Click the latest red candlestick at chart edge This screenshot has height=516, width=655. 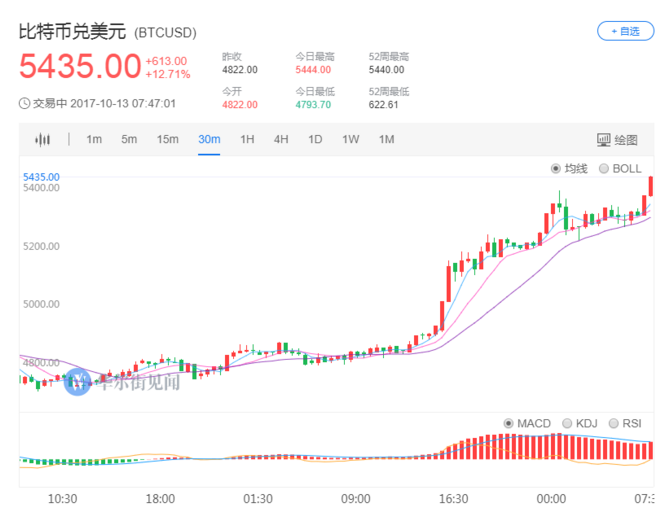651,186
